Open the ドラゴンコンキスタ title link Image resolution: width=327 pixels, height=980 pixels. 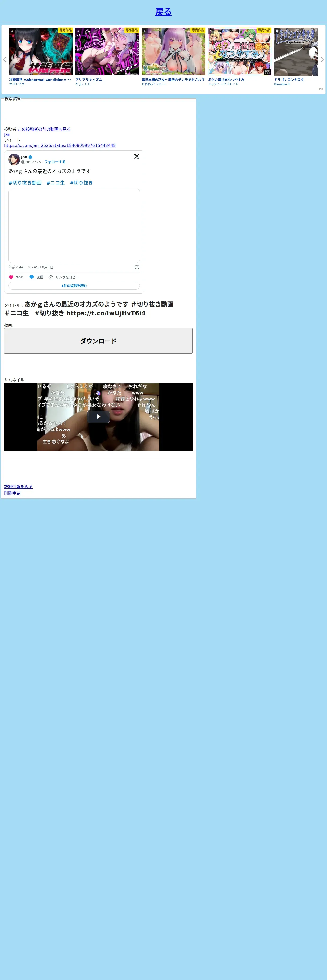coord(289,80)
